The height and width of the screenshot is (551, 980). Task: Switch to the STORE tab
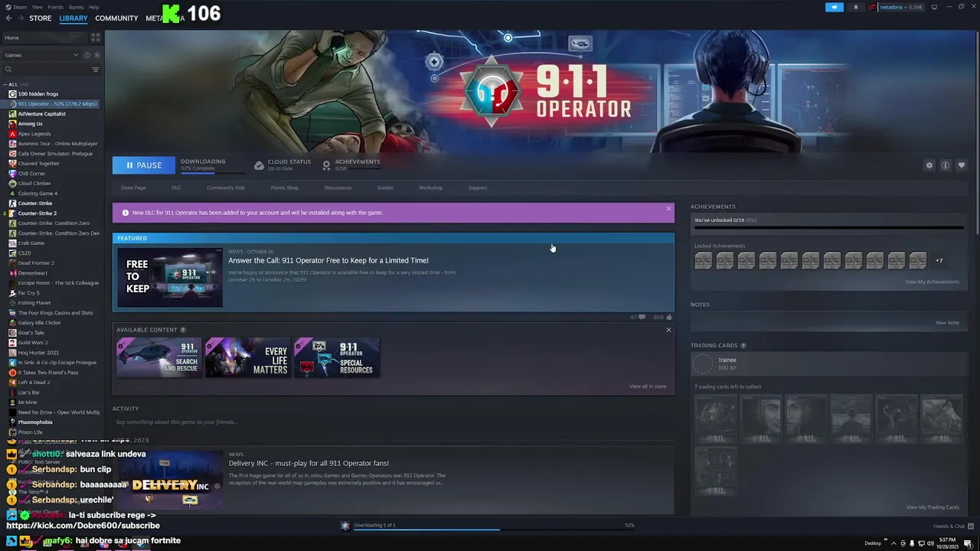(x=41, y=18)
